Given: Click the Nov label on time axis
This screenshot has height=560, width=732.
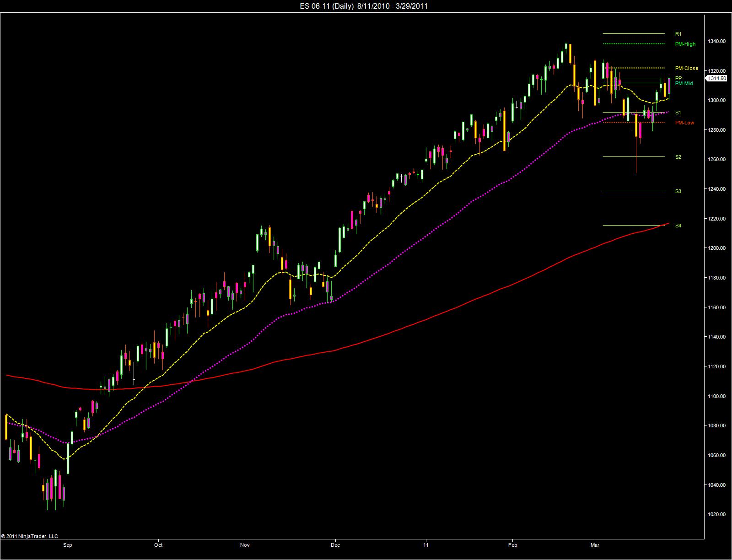Looking at the screenshot, I should click(245, 545).
